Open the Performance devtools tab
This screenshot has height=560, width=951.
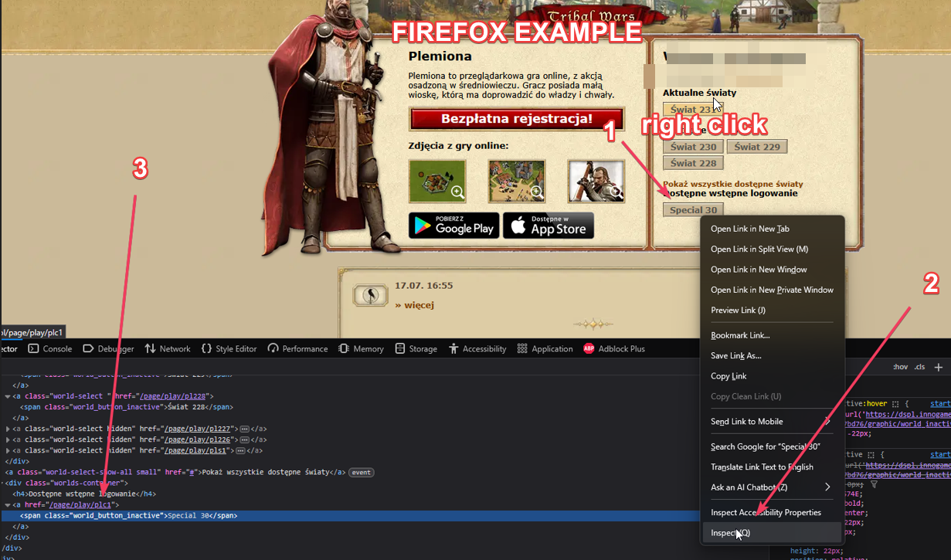[x=297, y=348]
